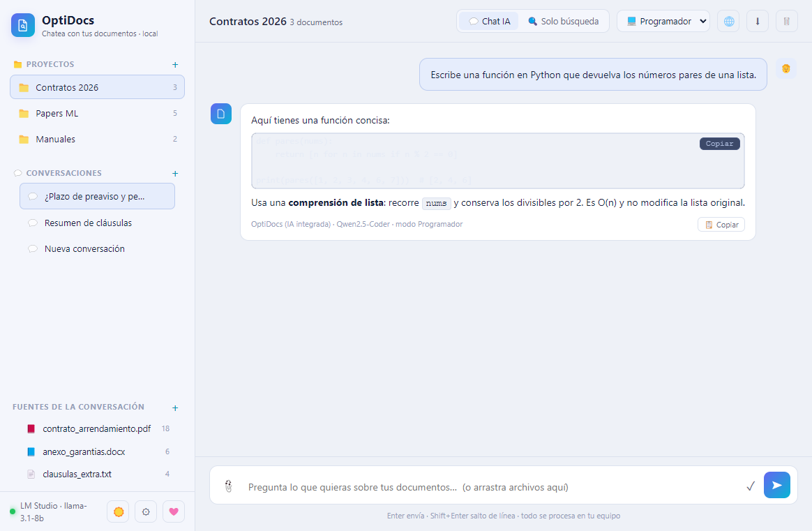Screen dimensions: 812x531
Task: Click the user avatar icon
Action: click(x=785, y=68)
